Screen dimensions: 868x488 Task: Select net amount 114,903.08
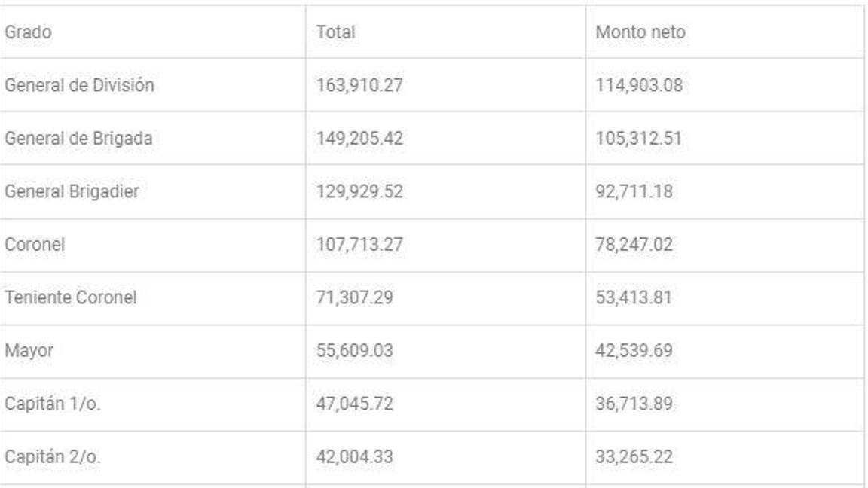pyautogui.click(x=639, y=85)
